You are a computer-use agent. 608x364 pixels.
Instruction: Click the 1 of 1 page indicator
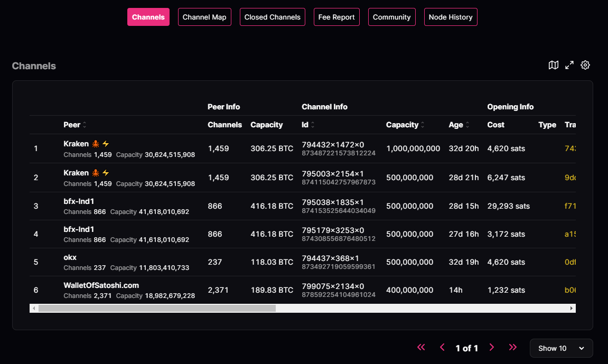pos(467,348)
